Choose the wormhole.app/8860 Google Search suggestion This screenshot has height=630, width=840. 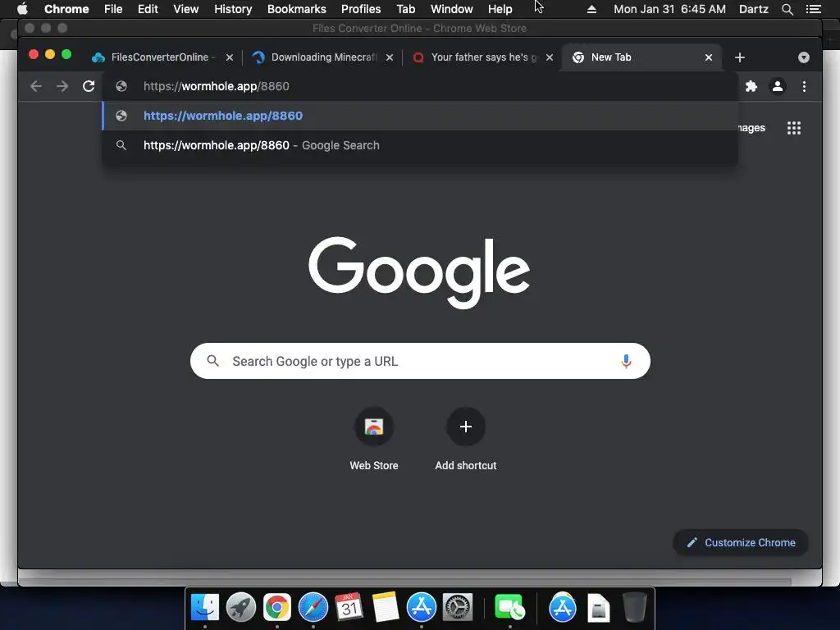(x=420, y=145)
